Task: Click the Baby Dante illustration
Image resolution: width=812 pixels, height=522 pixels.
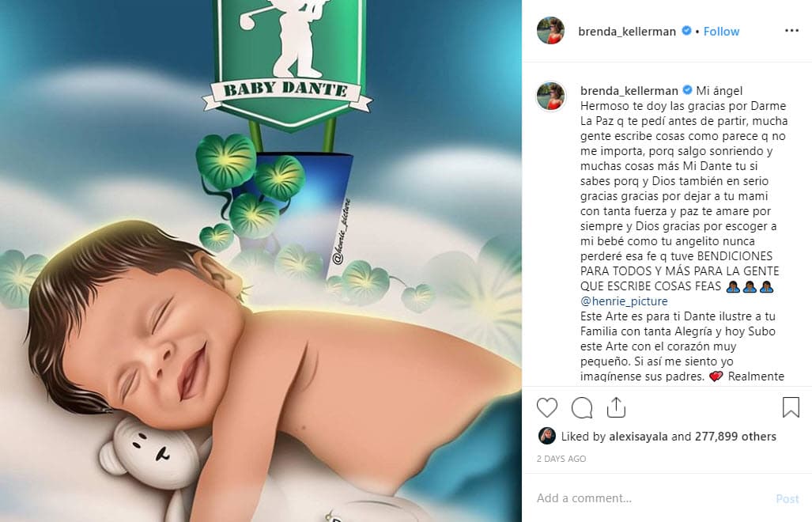Action: tap(261, 261)
